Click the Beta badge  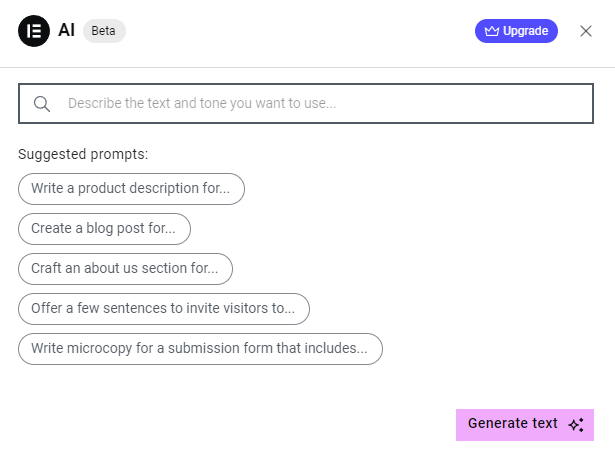pyautogui.click(x=104, y=31)
